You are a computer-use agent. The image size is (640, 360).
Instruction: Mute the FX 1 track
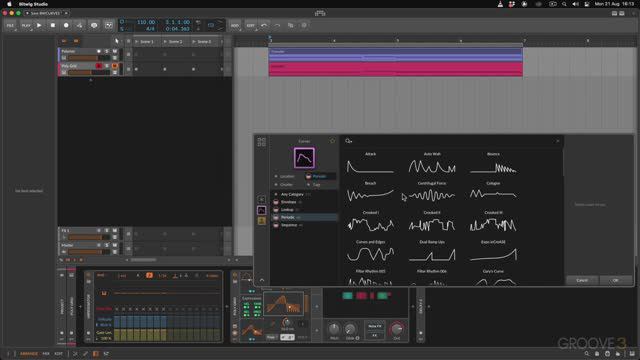115,231
